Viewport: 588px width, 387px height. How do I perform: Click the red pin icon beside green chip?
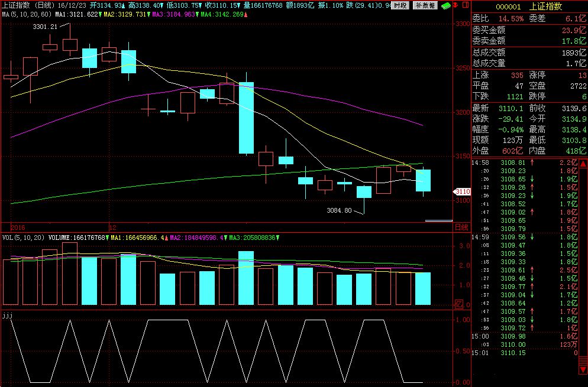(x=455, y=5)
